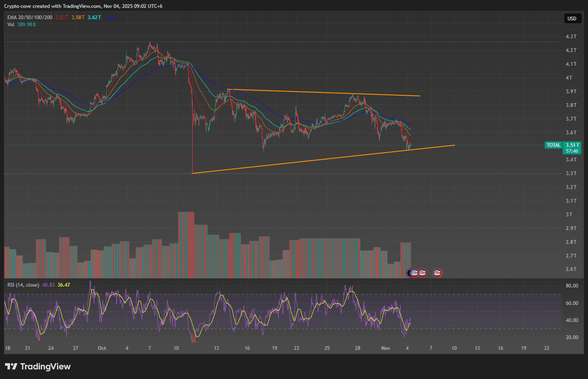Click the leftmost US flag event icon
Image resolution: width=588 pixels, height=379 pixels.
[x=414, y=273]
